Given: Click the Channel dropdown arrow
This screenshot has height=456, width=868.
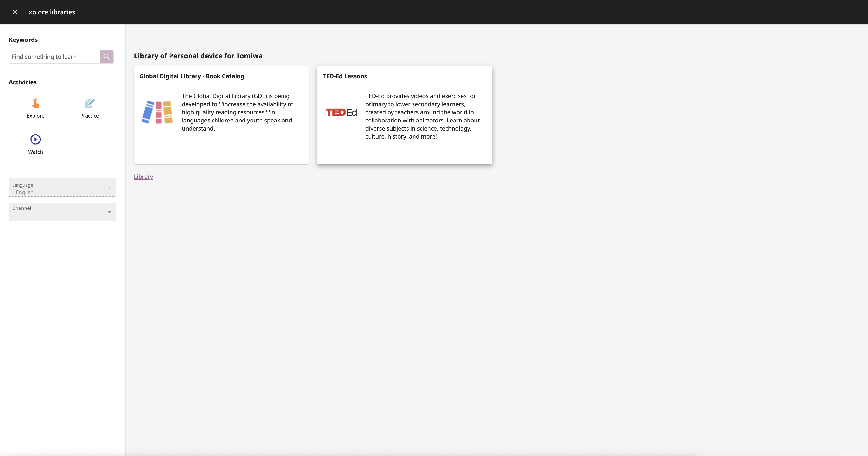Looking at the screenshot, I should pos(109,212).
